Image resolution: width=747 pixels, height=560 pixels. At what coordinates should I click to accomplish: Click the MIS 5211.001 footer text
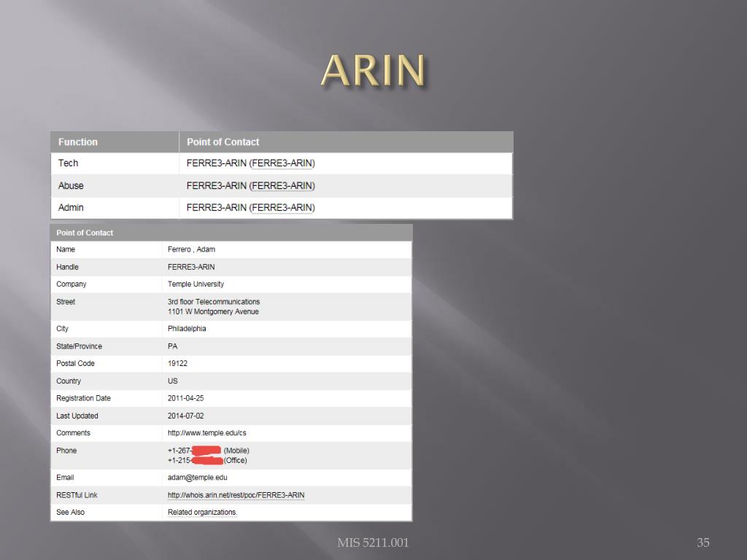pyautogui.click(x=373, y=542)
